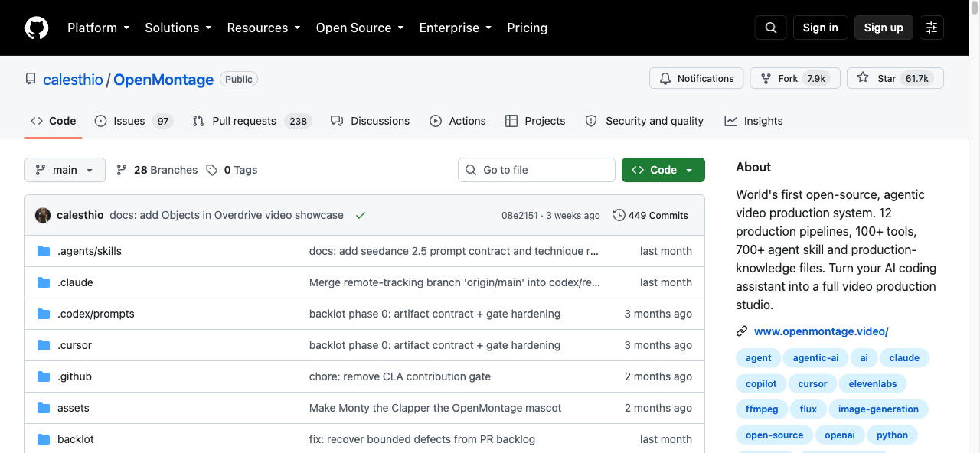
Task: Open commit 'chore: remove CLA contribution gate'
Action: (400, 376)
